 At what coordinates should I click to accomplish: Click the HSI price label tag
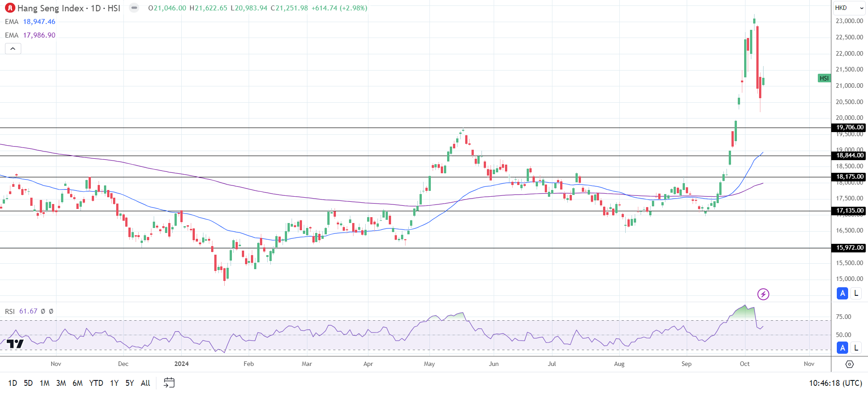(824, 78)
